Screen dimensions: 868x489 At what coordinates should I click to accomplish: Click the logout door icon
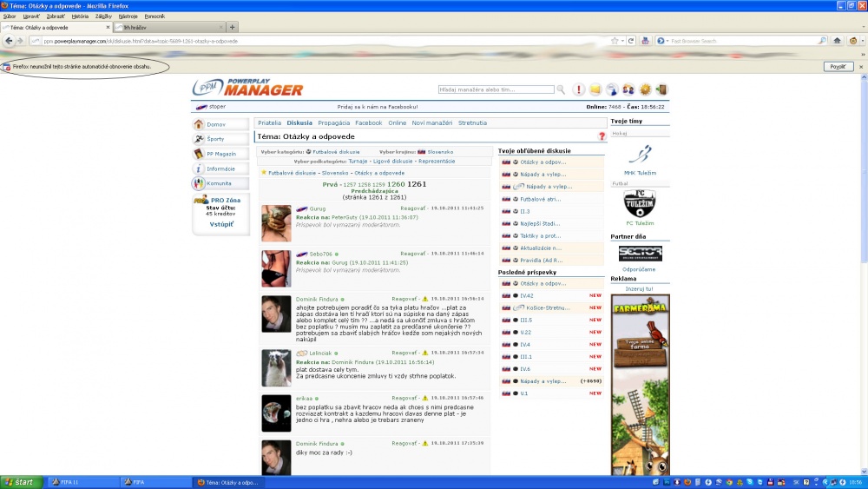(x=661, y=89)
